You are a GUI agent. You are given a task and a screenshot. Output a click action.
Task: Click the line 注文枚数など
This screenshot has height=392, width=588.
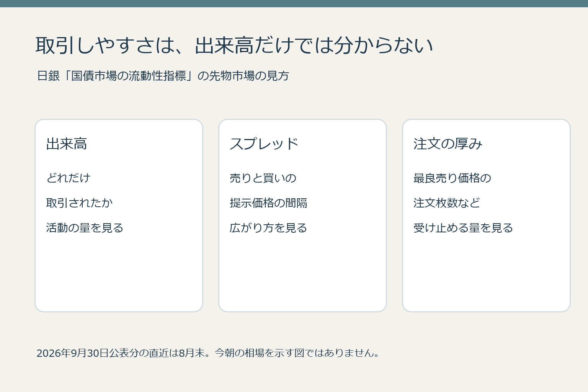pyautogui.click(x=447, y=203)
